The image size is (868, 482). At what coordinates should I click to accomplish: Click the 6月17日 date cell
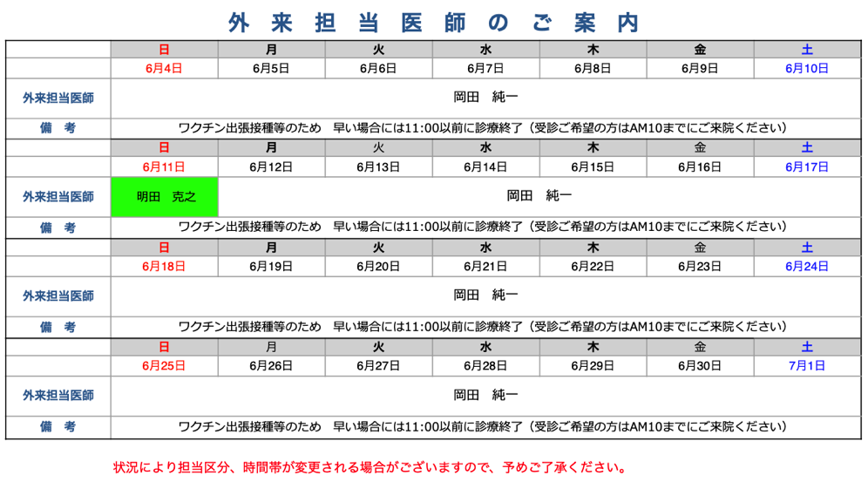[x=807, y=167]
